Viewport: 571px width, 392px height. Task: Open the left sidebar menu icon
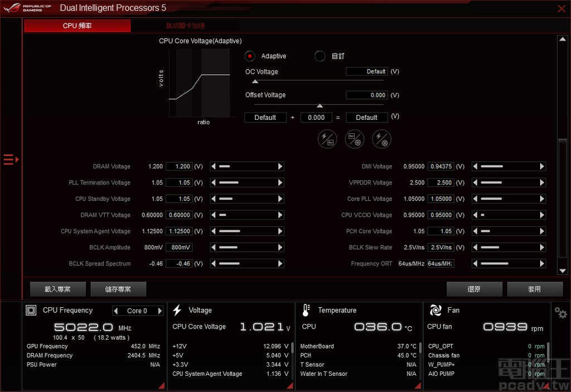click(11, 159)
